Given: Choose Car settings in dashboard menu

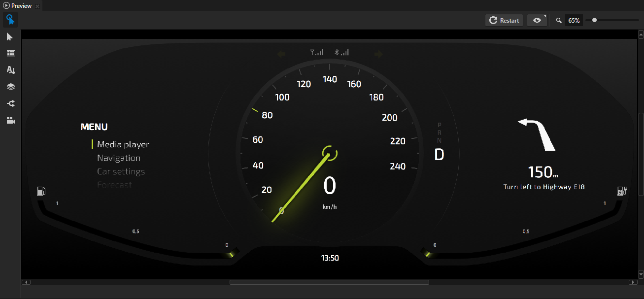Looking at the screenshot, I should click(121, 171).
